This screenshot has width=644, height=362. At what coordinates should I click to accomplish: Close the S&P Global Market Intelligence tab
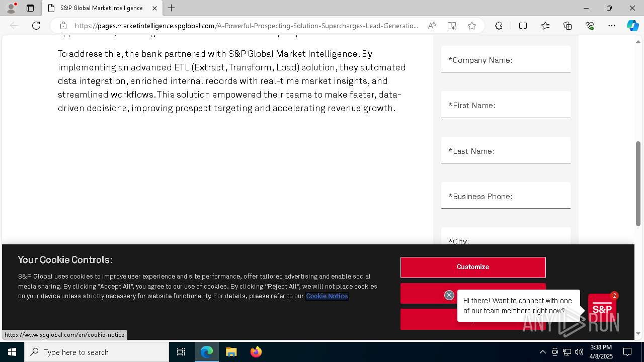point(155,8)
